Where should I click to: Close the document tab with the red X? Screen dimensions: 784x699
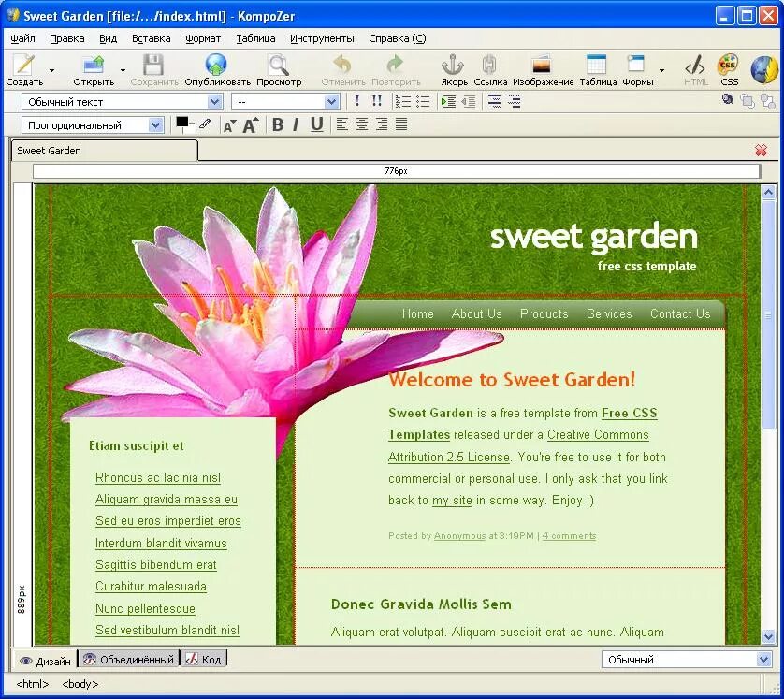point(761,150)
